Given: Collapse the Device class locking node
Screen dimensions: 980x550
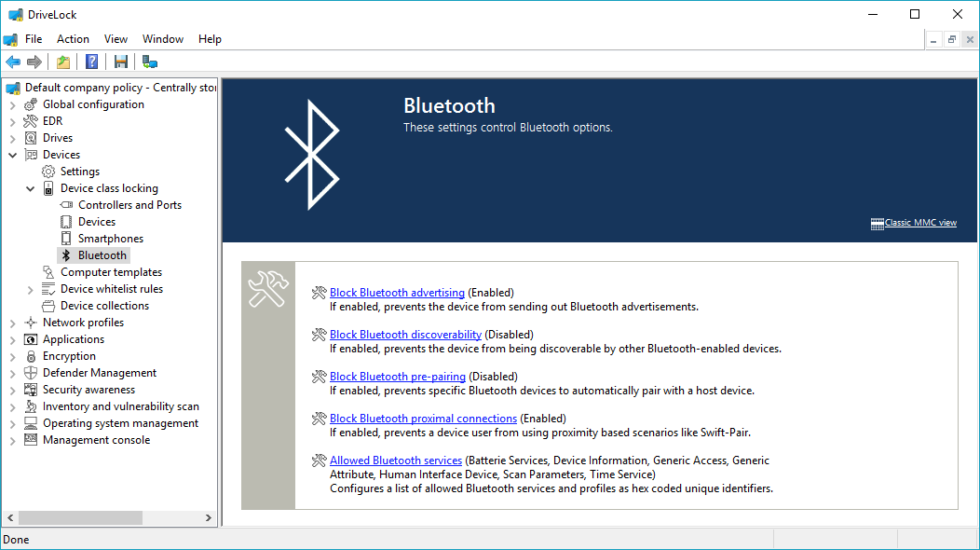Looking at the screenshot, I should 30,188.
